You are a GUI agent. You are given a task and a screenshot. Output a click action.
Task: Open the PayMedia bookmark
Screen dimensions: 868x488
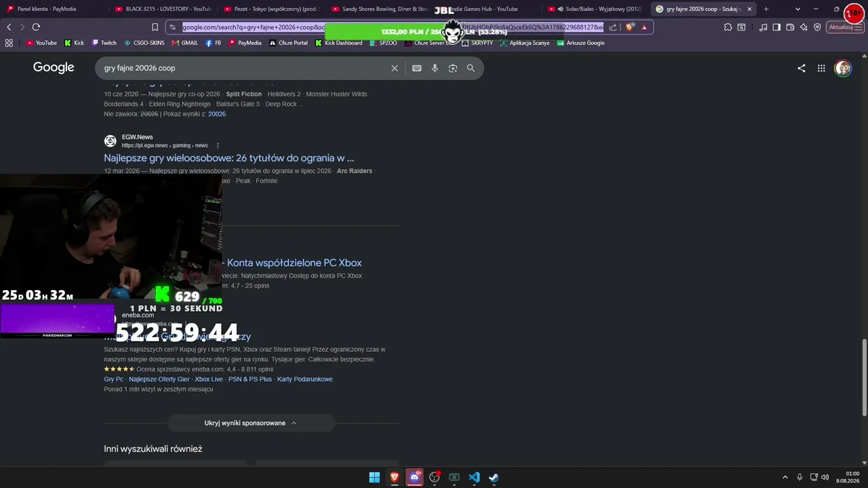click(x=245, y=43)
